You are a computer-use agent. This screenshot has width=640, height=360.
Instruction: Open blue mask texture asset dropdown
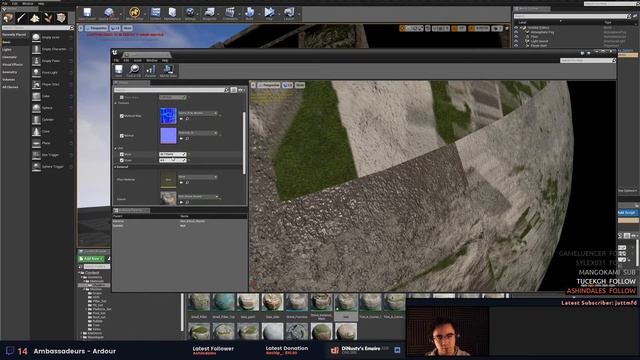pos(198,113)
